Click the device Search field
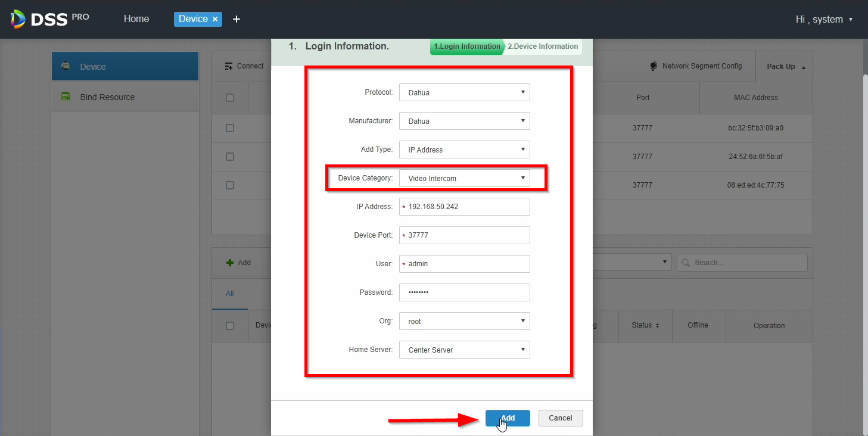This screenshot has width=868, height=436. (x=742, y=263)
